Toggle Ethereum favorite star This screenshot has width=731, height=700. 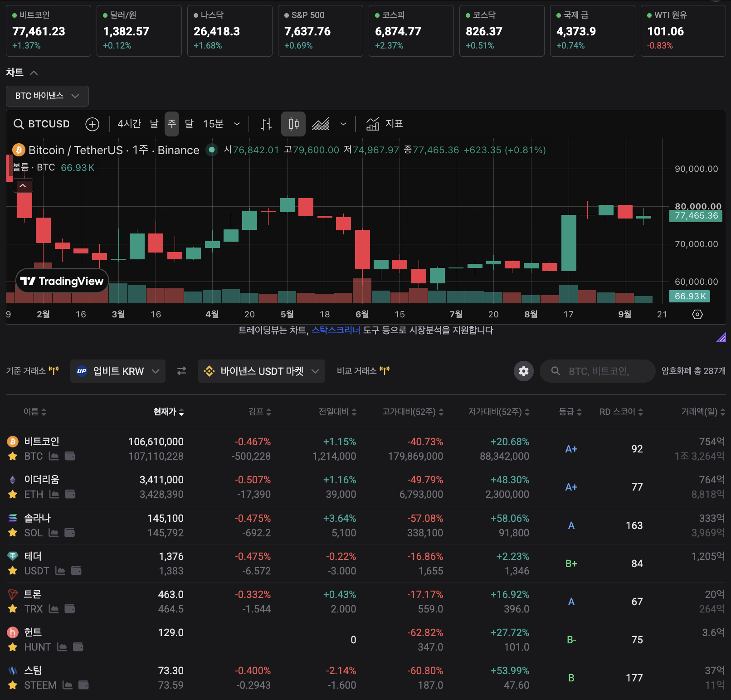13,494
